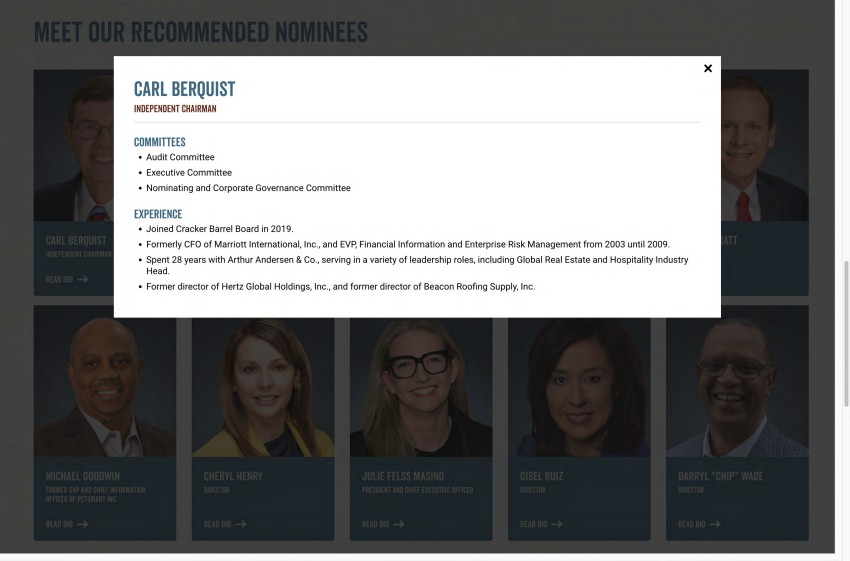
Task: Open Michael Goodwin's Read Bio link
Action: [x=67, y=524]
